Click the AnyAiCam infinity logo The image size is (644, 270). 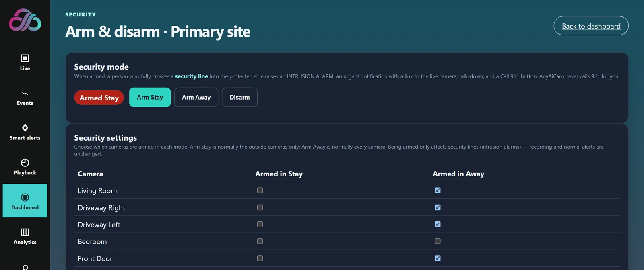(x=25, y=20)
